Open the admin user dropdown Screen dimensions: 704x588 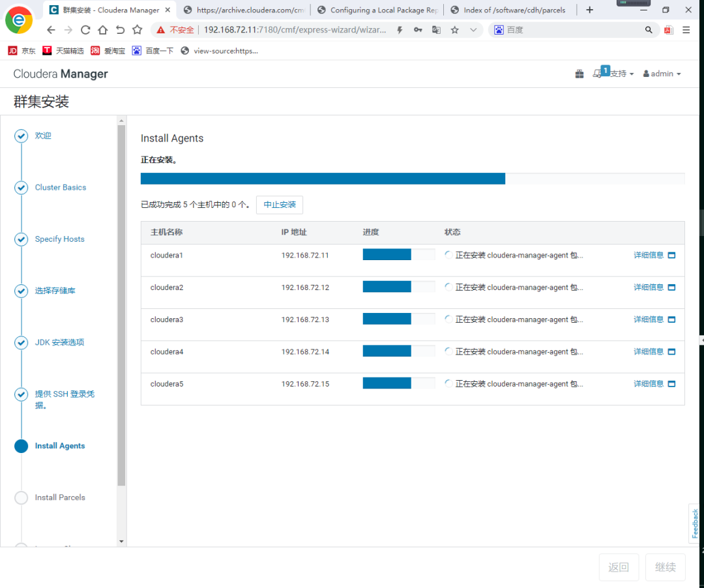[x=662, y=74]
